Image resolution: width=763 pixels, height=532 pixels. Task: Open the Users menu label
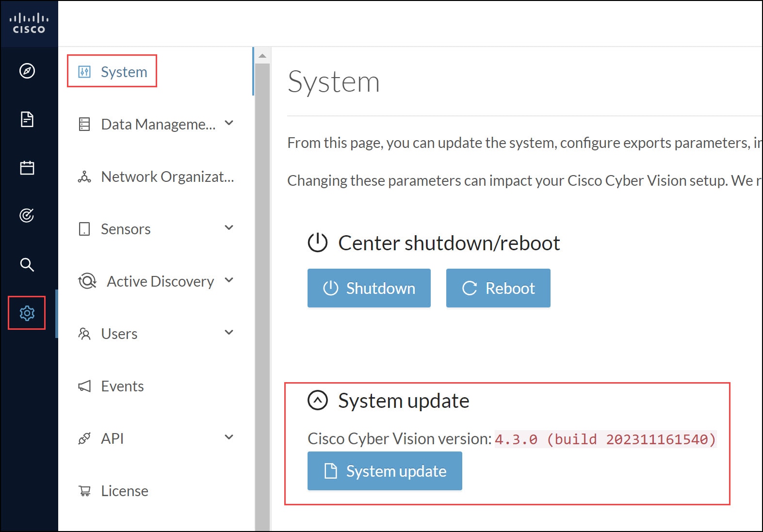[x=119, y=334]
